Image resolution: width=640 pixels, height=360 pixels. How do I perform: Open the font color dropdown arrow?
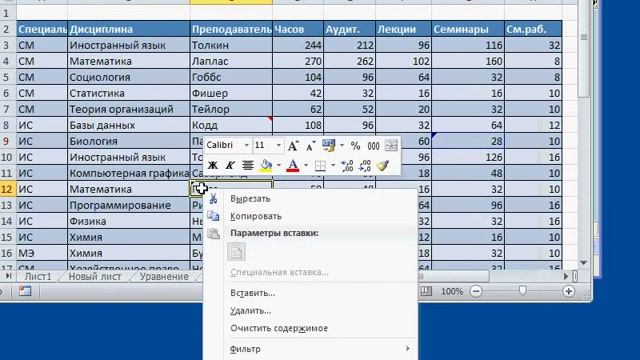pyautogui.click(x=306, y=165)
